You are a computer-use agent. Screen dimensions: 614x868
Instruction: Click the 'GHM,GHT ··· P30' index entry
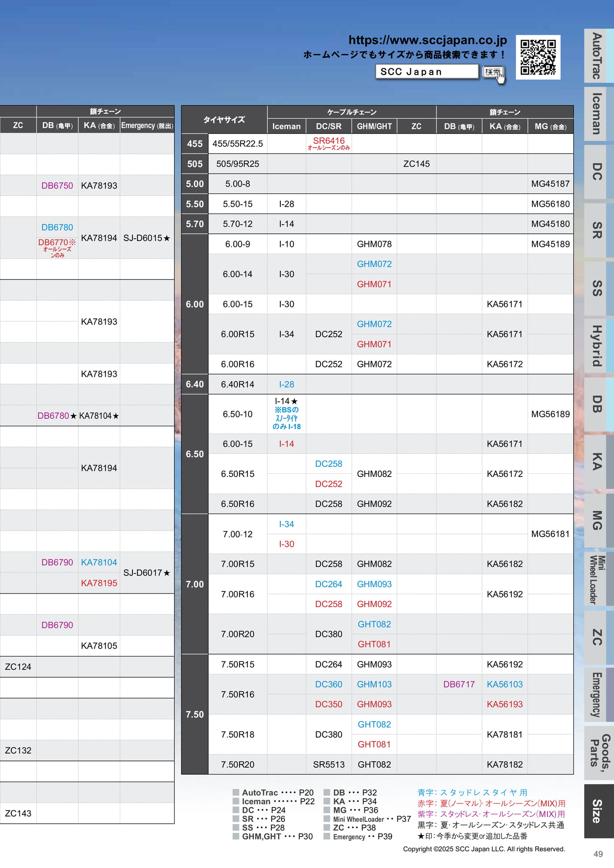coord(273,837)
